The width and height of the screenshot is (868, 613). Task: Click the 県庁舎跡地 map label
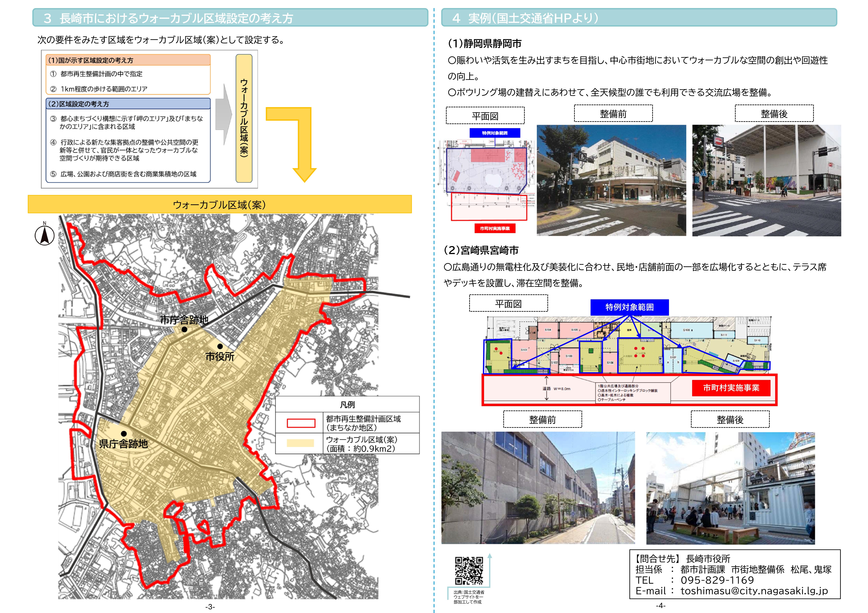123,444
